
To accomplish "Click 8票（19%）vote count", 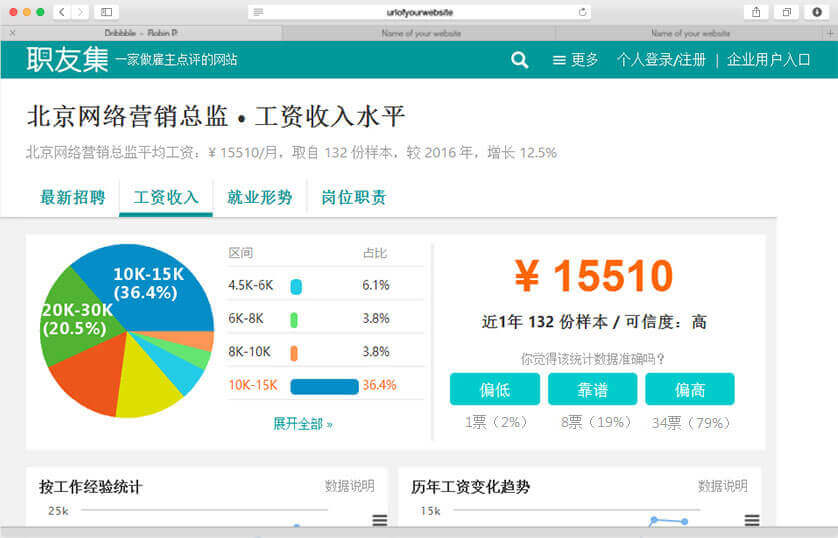I will point(595,423).
